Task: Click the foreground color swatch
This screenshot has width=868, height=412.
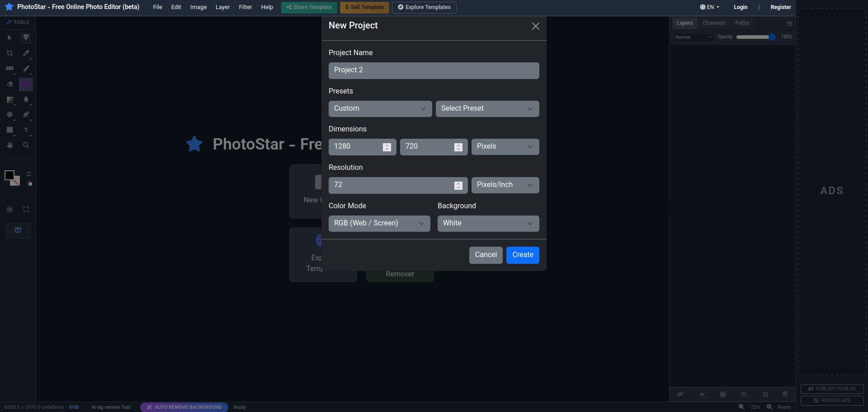Action: click(x=9, y=175)
